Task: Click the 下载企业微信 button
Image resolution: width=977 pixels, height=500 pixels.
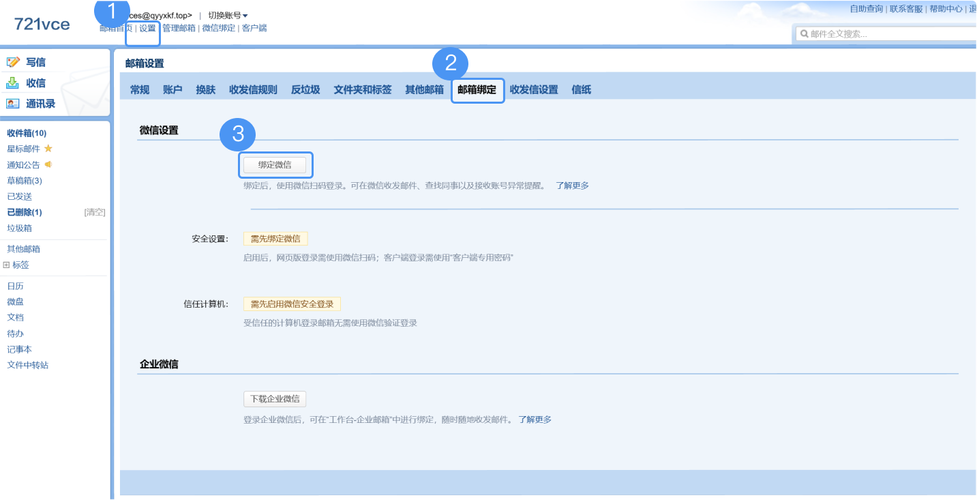Action: [x=275, y=399]
